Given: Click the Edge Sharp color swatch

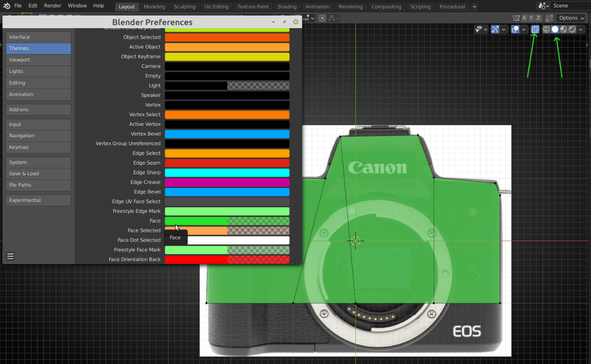Looking at the screenshot, I should coord(227,173).
